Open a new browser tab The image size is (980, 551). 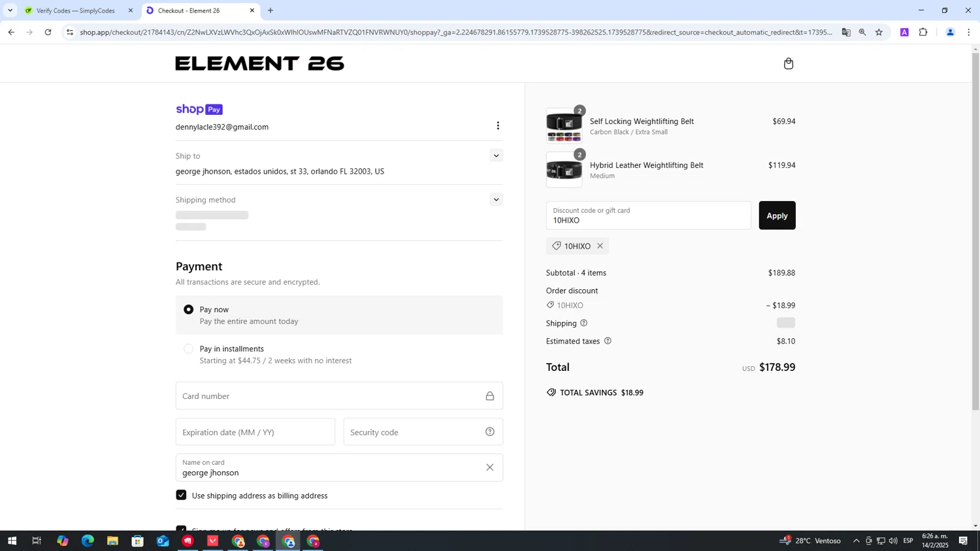point(270,10)
